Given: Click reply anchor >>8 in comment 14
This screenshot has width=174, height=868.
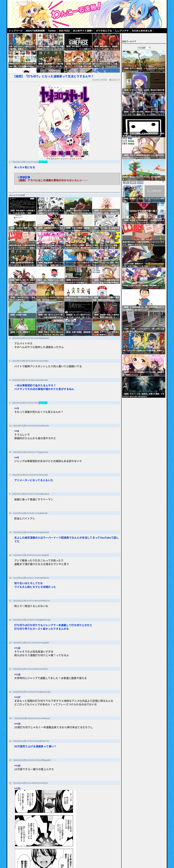Looking at the screenshot, I should pyautogui.click(x=17, y=431).
